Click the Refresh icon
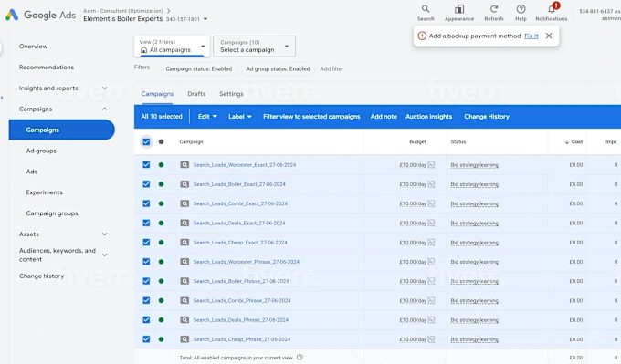 pyautogui.click(x=494, y=9)
